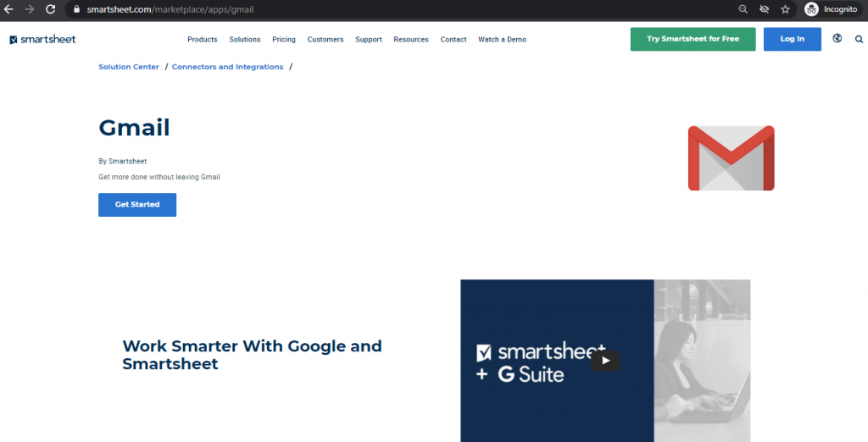Click the browser forward arrow

point(30,9)
